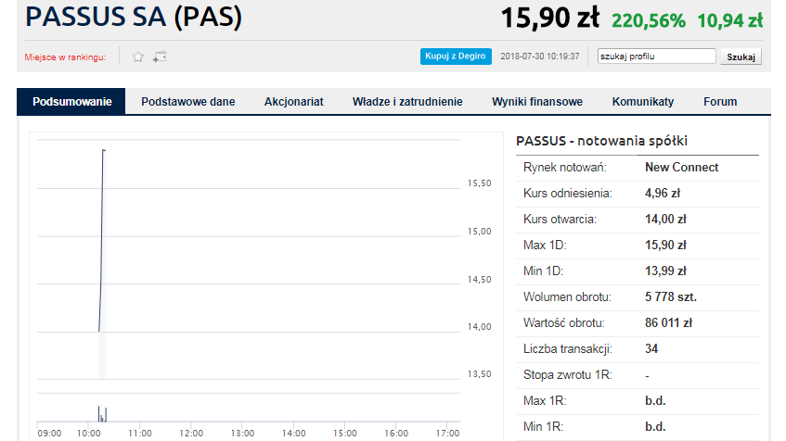
Task: Click the Min 1D value 13,99 zł
Action: point(665,271)
